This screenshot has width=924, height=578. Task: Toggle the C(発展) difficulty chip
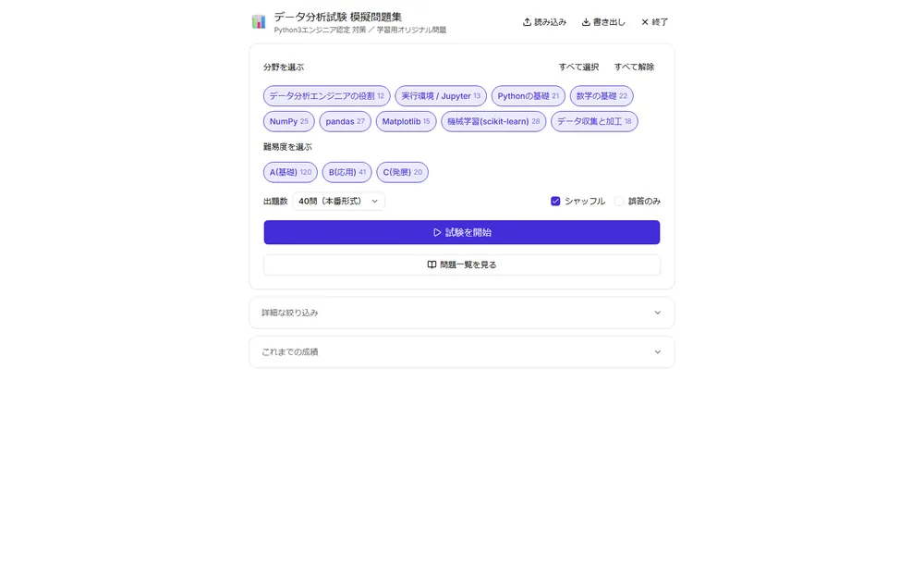[x=403, y=172]
